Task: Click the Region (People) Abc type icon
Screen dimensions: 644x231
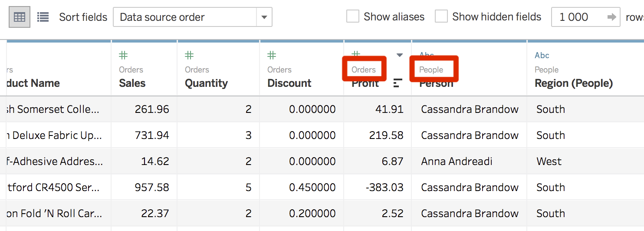Action: pos(542,55)
